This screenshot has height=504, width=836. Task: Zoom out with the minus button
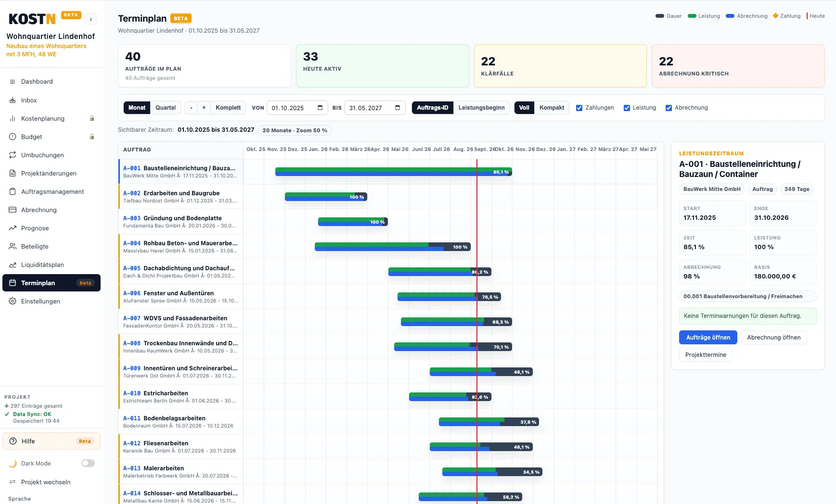(x=192, y=108)
